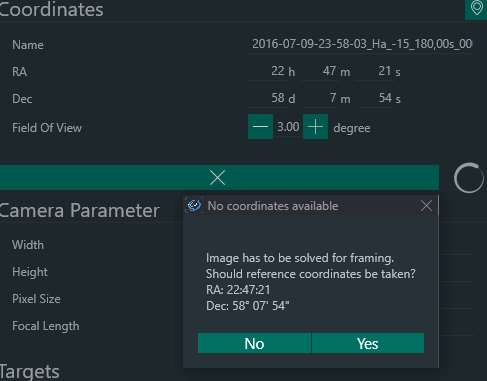This screenshot has height=381, width=487.
Task: Click the 'Camera Parameter' section heading
Action: click(x=80, y=211)
